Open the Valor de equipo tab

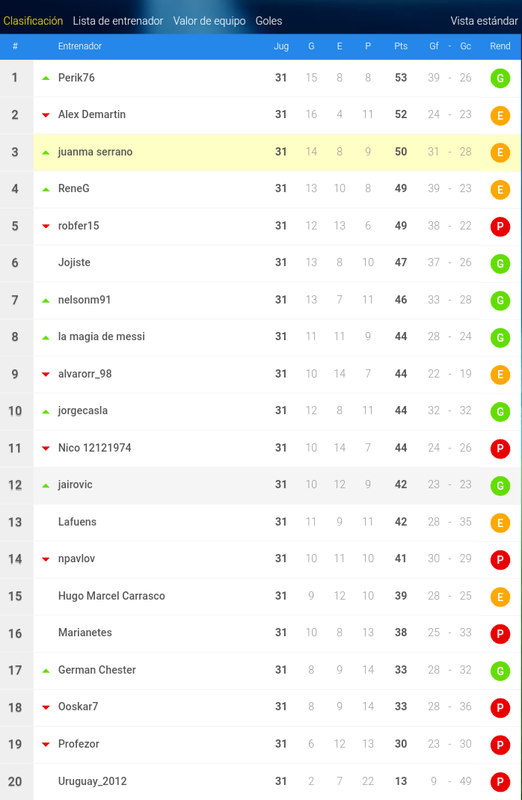(209, 21)
